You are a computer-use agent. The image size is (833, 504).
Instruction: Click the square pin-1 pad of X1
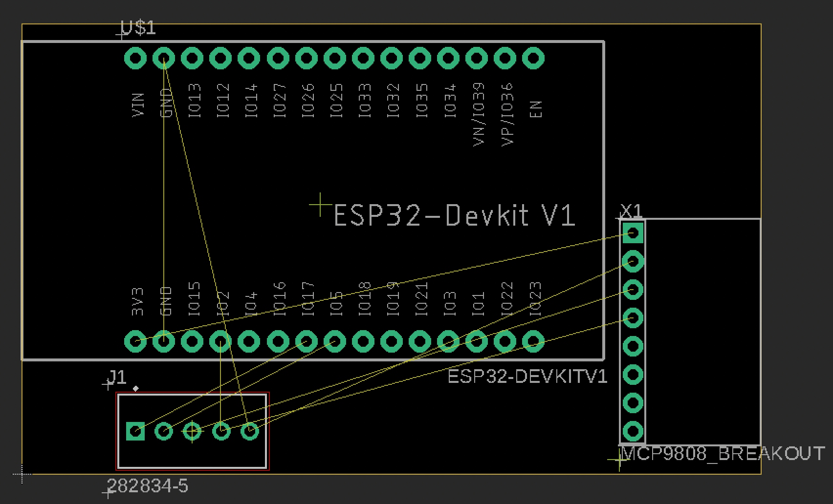[633, 233]
